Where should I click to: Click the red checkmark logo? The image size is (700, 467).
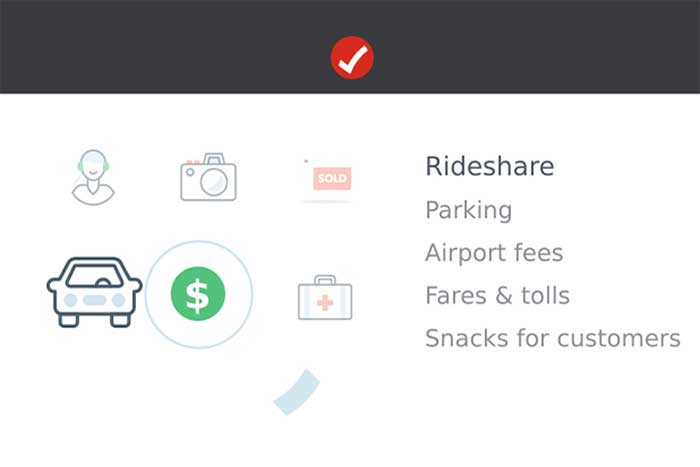(352, 58)
